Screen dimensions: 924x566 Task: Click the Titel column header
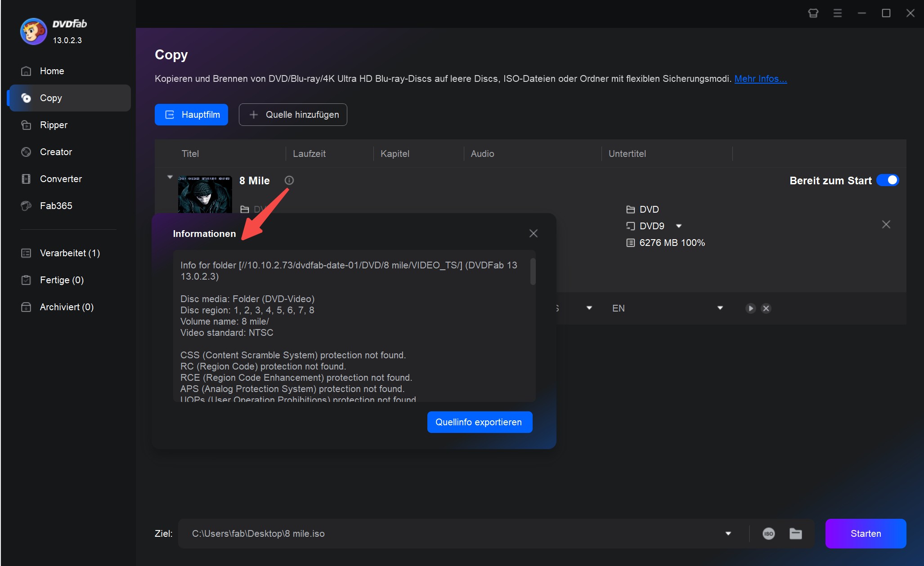[x=190, y=154]
